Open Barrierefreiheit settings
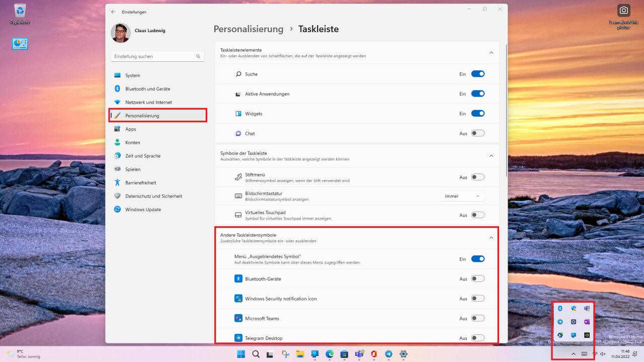This screenshot has width=644, height=362. [x=158, y=183]
